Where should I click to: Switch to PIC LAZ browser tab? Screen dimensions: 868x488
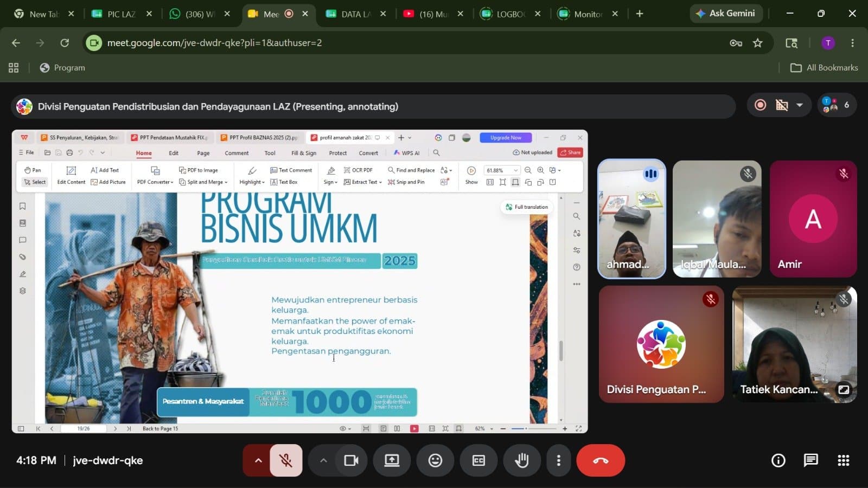coord(121,14)
